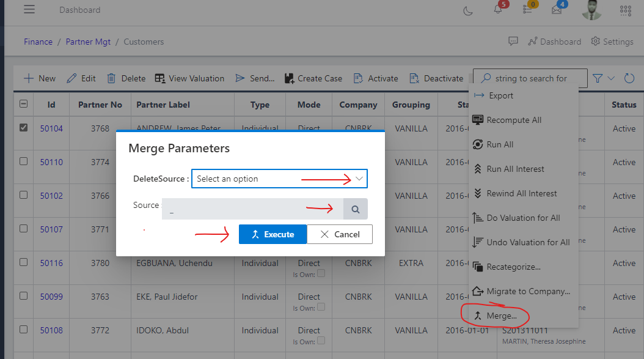Type in the string to search field
Image resolution: width=644 pixels, height=359 pixels.
pos(538,78)
